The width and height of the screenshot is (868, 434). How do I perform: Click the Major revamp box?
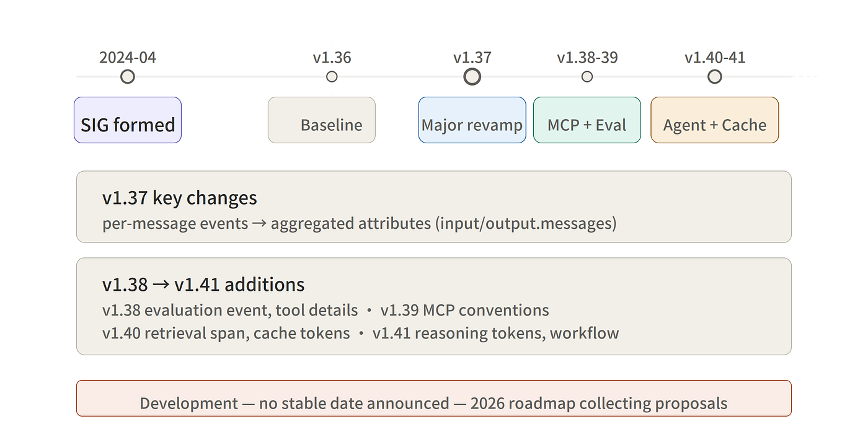click(x=472, y=120)
